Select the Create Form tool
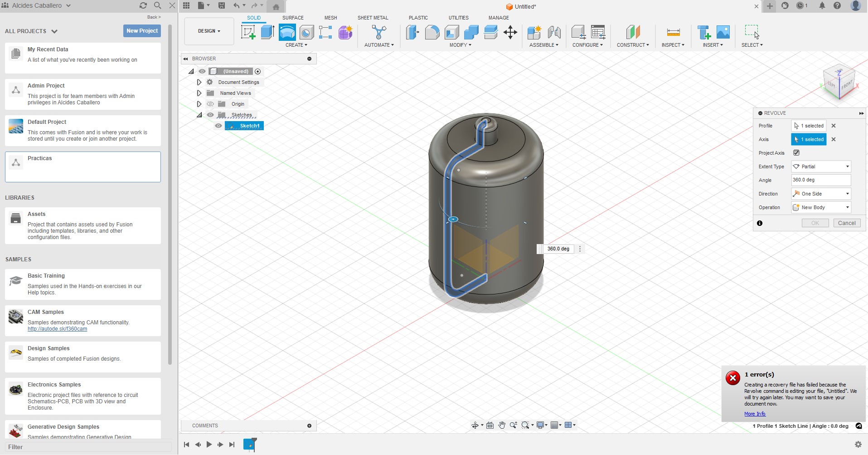The height and width of the screenshot is (455, 868). pos(345,32)
